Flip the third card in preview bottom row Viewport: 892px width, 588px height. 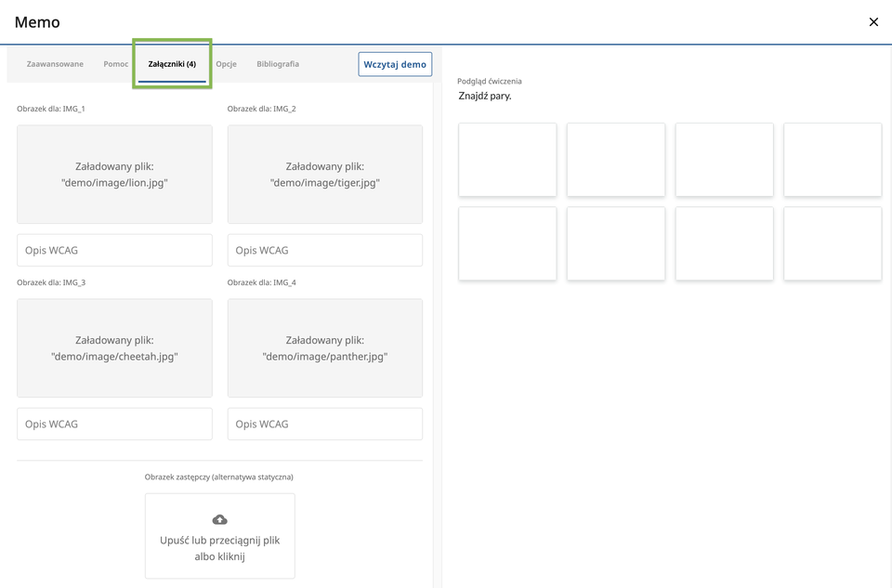pyautogui.click(x=724, y=243)
